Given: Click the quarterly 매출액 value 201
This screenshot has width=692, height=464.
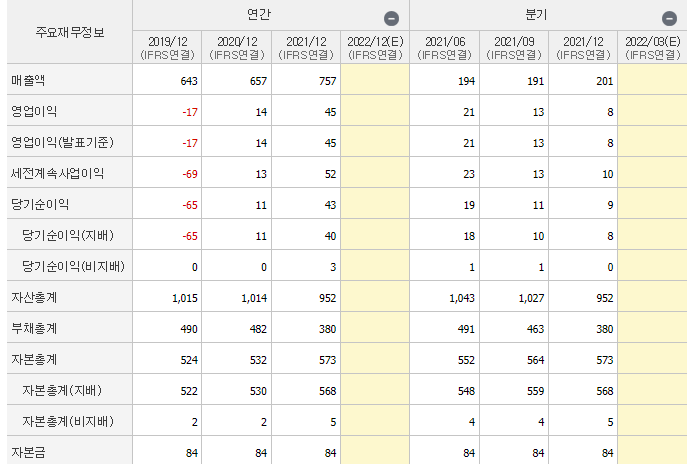Looking at the screenshot, I should (x=605, y=81).
